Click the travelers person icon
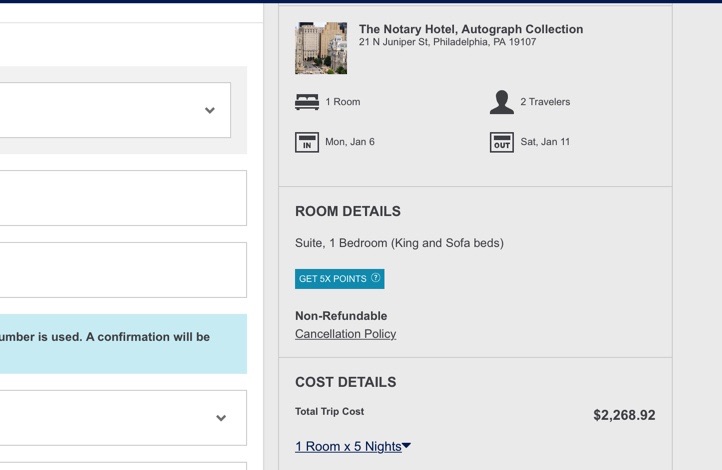 tap(502, 102)
